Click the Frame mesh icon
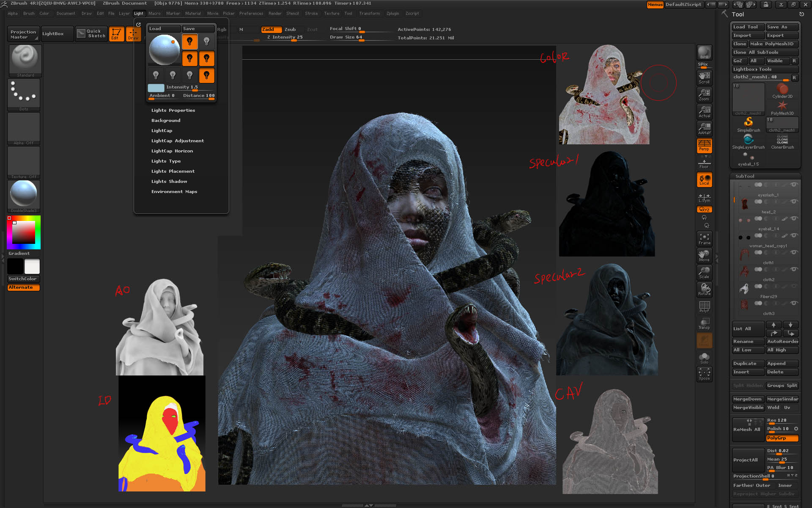The image size is (812, 508). pyautogui.click(x=704, y=239)
